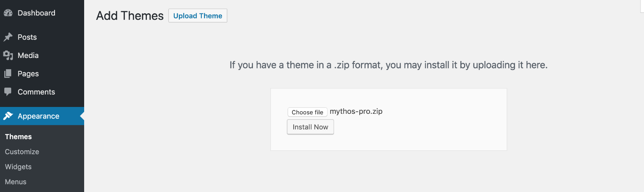The height and width of the screenshot is (192, 644).
Task: Click the Pages document icon
Action: pyautogui.click(x=8, y=74)
